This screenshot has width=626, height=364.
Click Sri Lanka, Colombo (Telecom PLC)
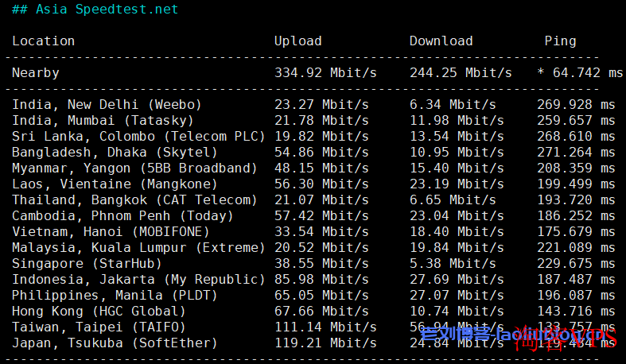tap(138, 137)
